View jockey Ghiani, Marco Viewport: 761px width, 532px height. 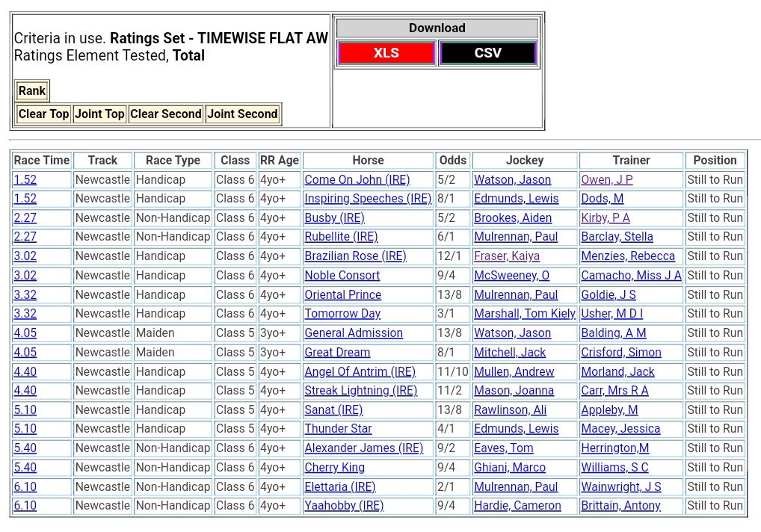[x=509, y=468]
